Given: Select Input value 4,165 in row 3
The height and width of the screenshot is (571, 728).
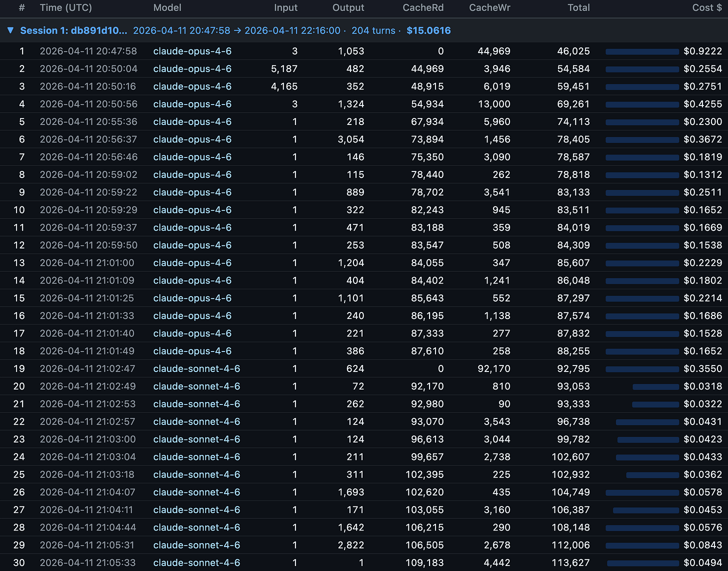Looking at the screenshot, I should coord(284,86).
